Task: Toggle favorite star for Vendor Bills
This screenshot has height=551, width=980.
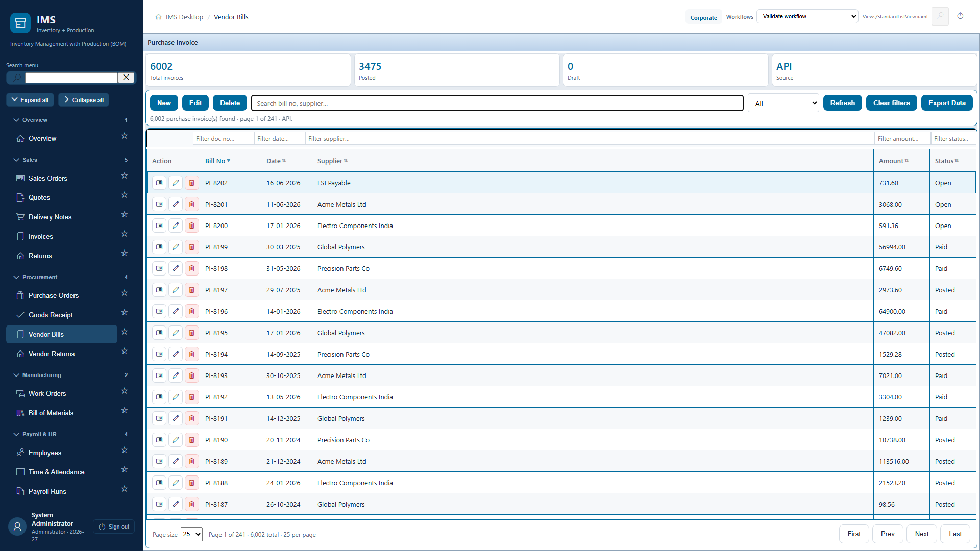Action: (x=124, y=332)
